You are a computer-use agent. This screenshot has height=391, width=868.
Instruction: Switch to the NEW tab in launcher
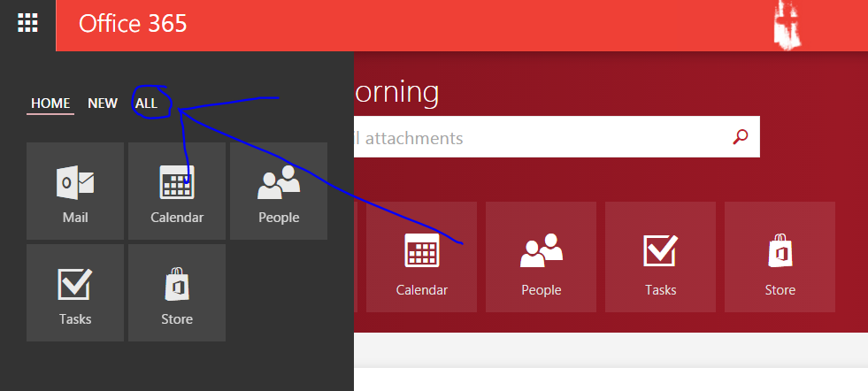pyautogui.click(x=103, y=103)
